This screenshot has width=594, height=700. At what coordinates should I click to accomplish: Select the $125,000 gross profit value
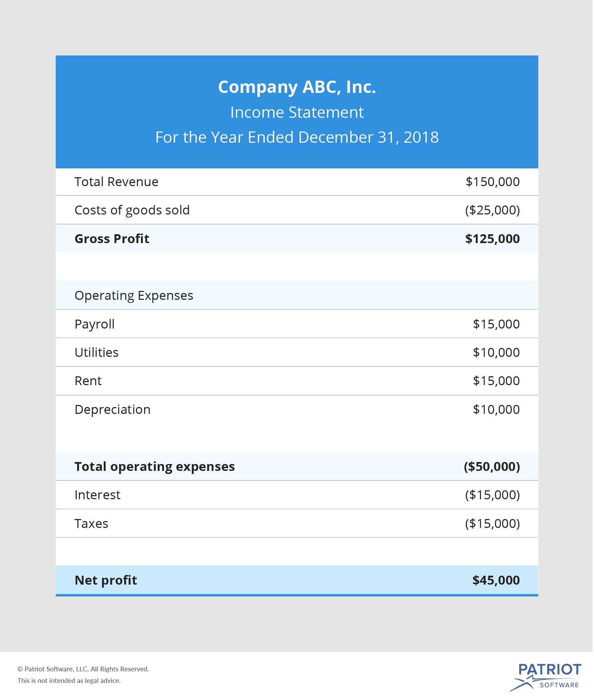[492, 239]
